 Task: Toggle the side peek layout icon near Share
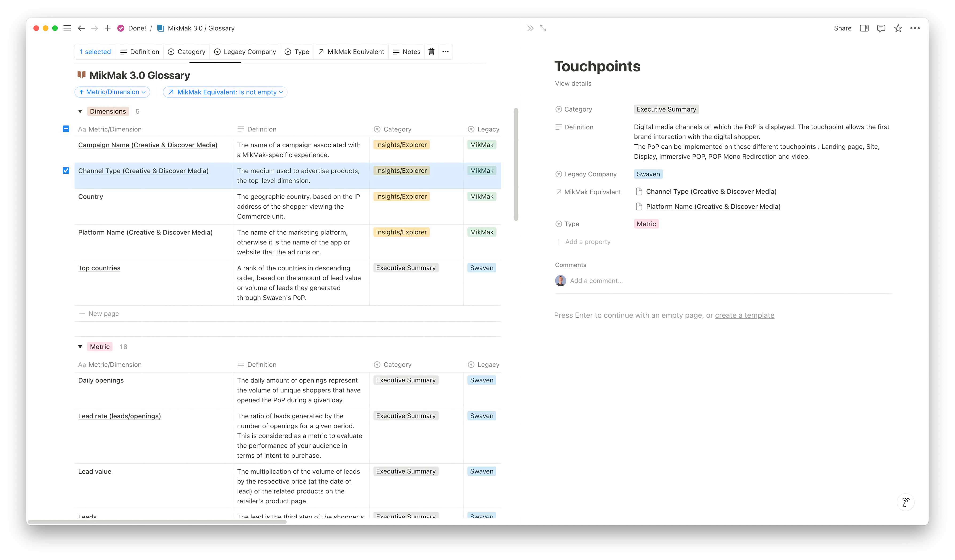point(864,28)
